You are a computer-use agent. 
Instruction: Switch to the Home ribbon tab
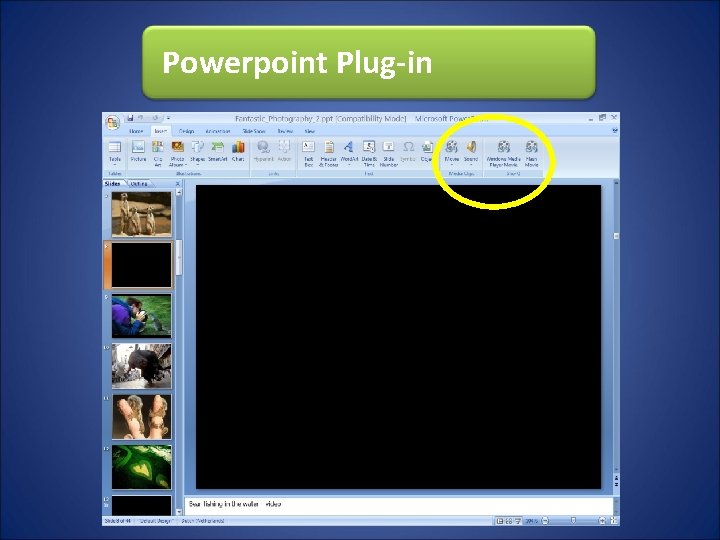coord(136,131)
